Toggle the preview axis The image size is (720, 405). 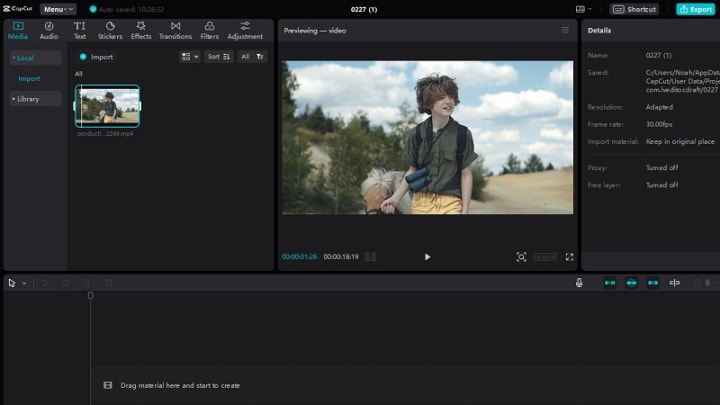tap(675, 283)
